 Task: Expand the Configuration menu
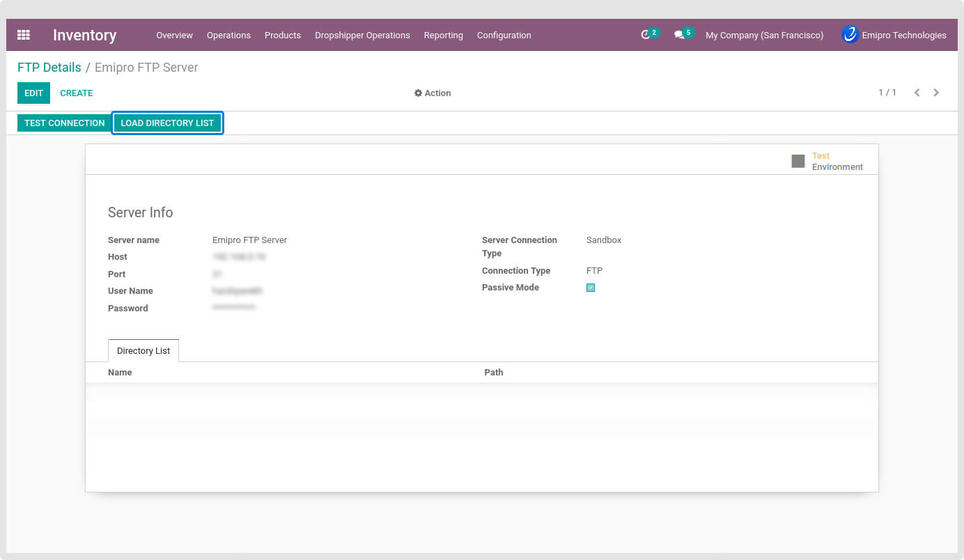pos(504,35)
